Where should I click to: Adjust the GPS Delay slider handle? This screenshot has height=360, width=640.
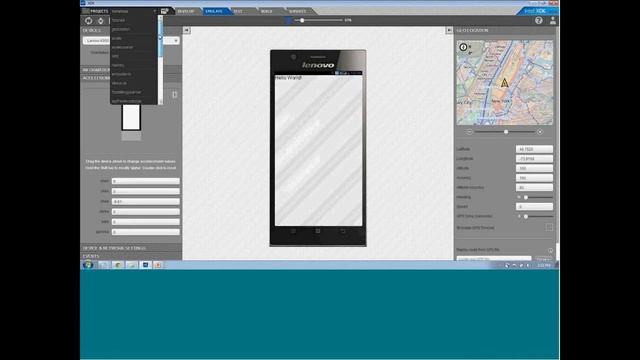click(x=526, y=216)
